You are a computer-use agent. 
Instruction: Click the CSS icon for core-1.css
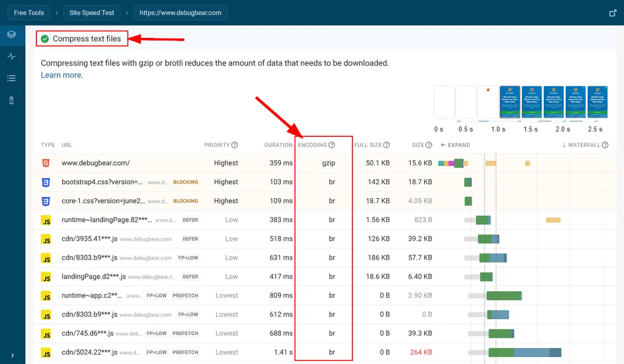coord(46,201)
